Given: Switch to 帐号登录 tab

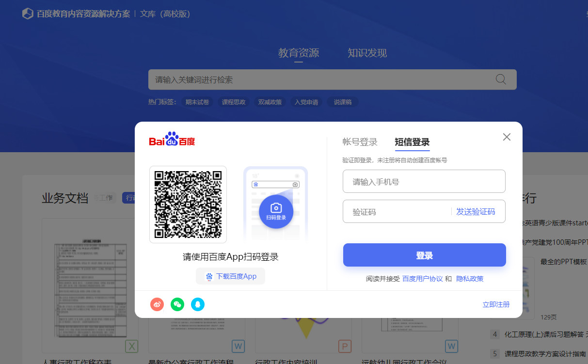Looking at the screenshot, I should pos(360,142).
